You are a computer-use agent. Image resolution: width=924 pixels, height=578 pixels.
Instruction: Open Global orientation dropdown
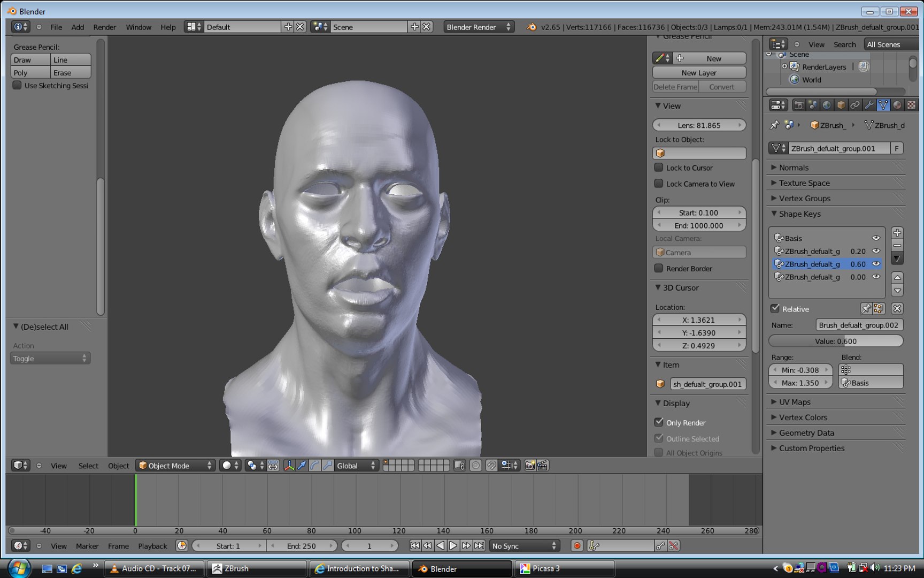357,466
